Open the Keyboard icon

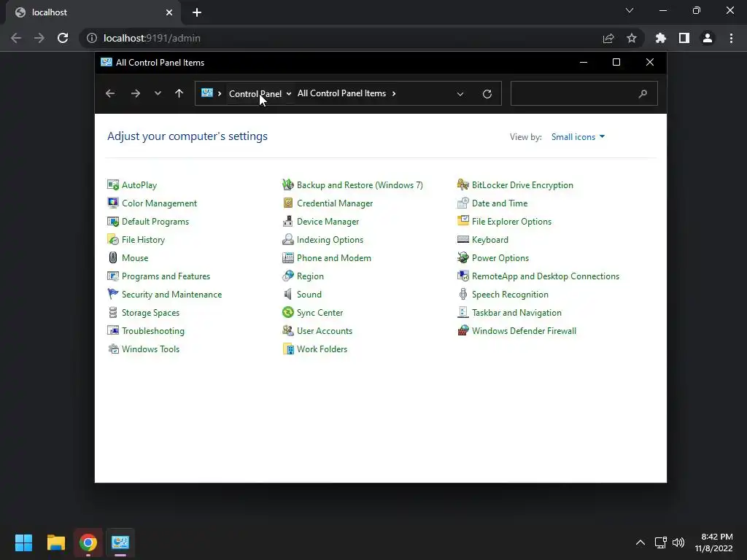point(463,239)
